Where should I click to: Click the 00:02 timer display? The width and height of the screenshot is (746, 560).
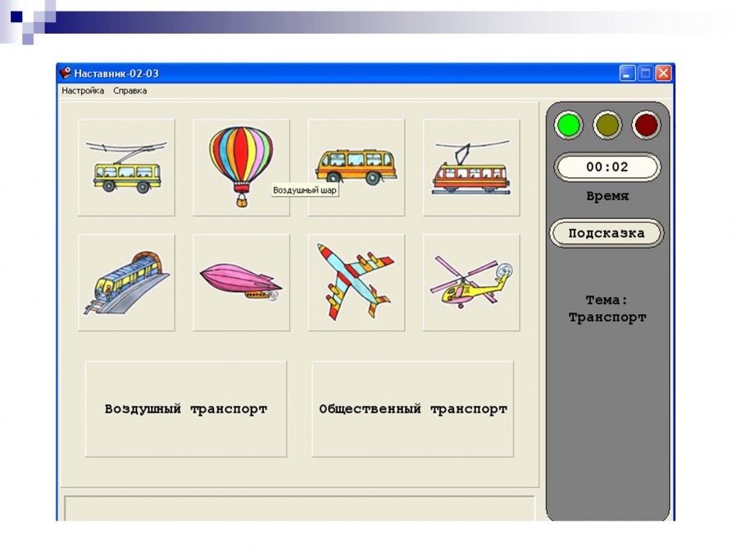(607, 167)
